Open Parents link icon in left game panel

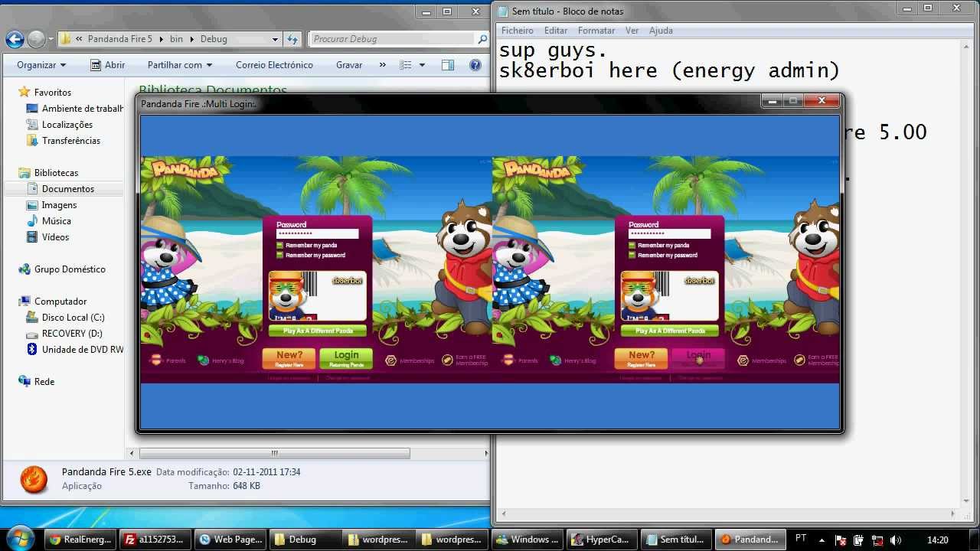point(157,360)
